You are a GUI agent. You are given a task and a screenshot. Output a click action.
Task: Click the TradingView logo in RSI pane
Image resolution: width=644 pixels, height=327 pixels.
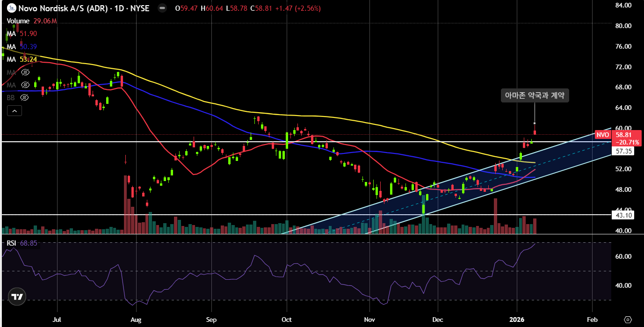(x=17, y=297)
